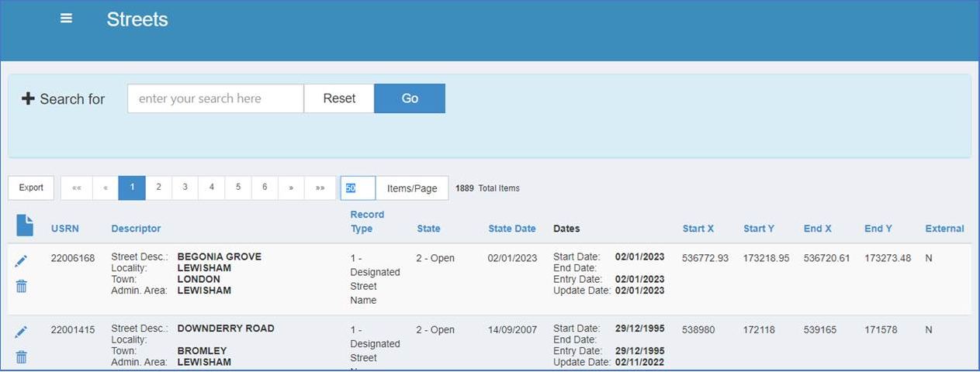The height and width of the screenshot is (372, 980).
Task: Click End X value 539165
Action: [x=819, y=329]
